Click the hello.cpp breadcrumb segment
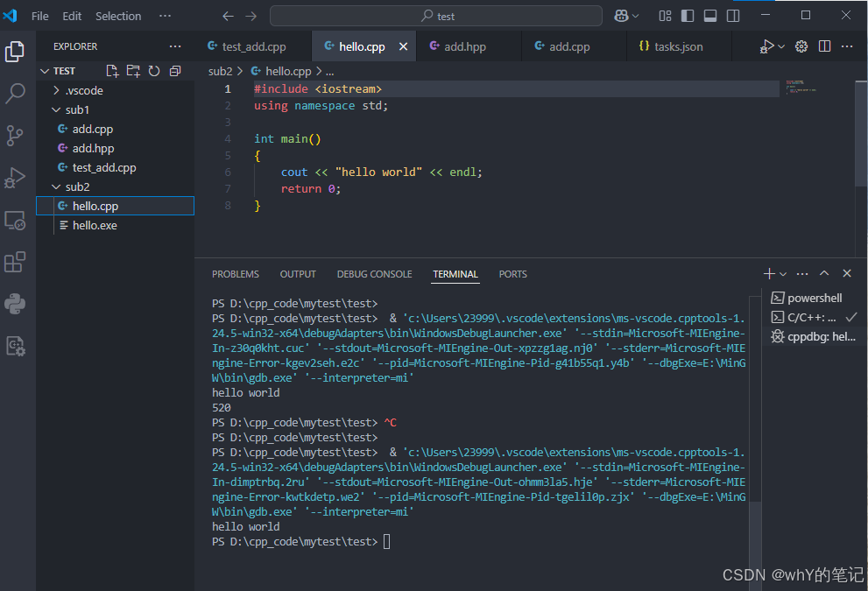868x591 pixels. (x=281, y=72)
